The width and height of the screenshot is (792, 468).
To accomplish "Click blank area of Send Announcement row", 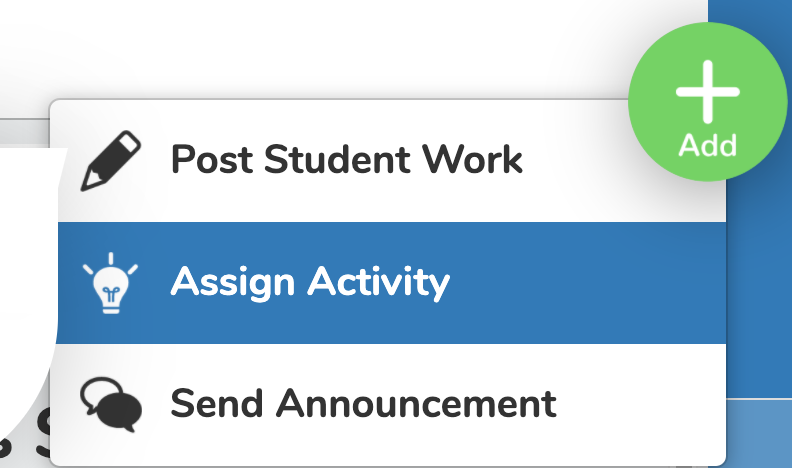I will point(641,405).
